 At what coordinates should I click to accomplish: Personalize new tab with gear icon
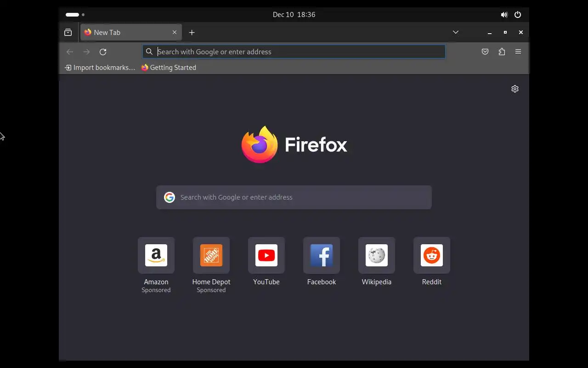515,89
